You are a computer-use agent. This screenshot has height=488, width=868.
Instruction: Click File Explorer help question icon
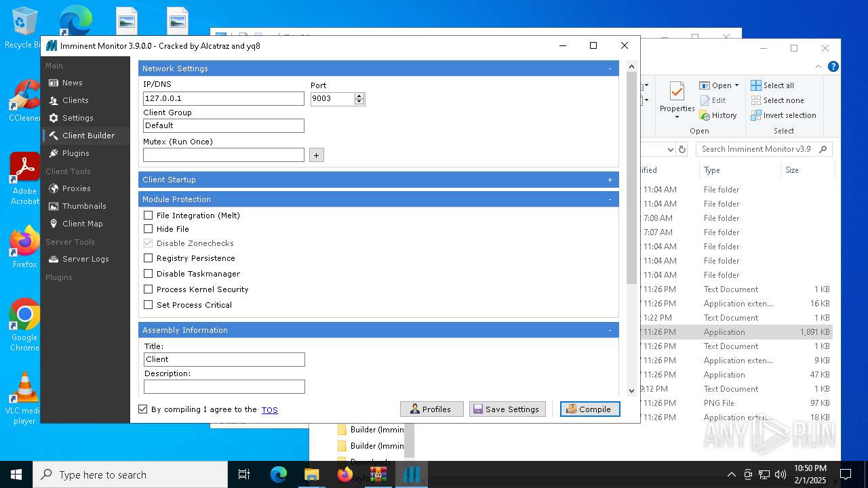pyautogui.click(x=833, y=66)
